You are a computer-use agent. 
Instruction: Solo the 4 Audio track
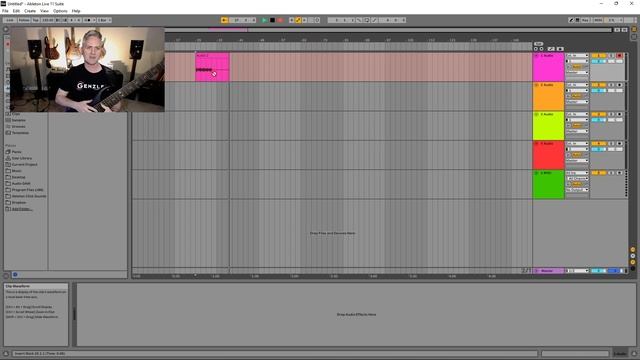pos(611,144)
